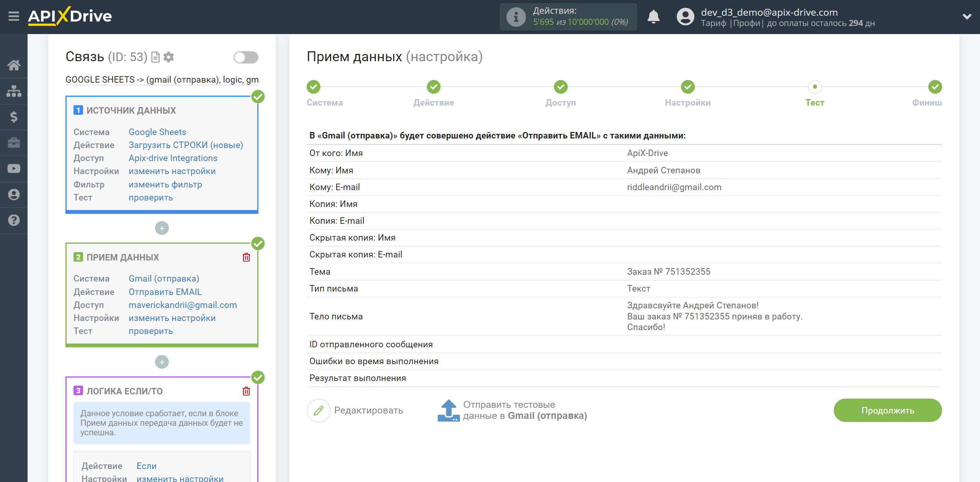Send test data to Gmail (отправка)
This screenshot has height=482, width=980.
[x=512, y=410]
